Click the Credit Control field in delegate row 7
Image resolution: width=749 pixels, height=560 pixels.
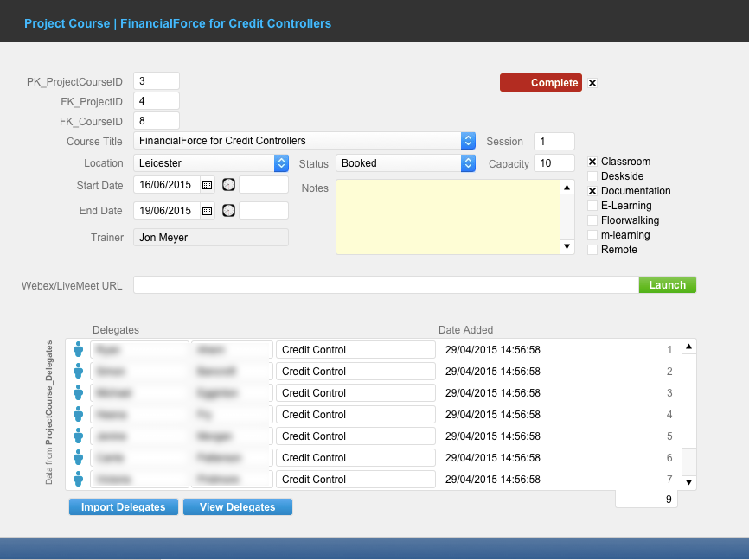coord(355,480)
